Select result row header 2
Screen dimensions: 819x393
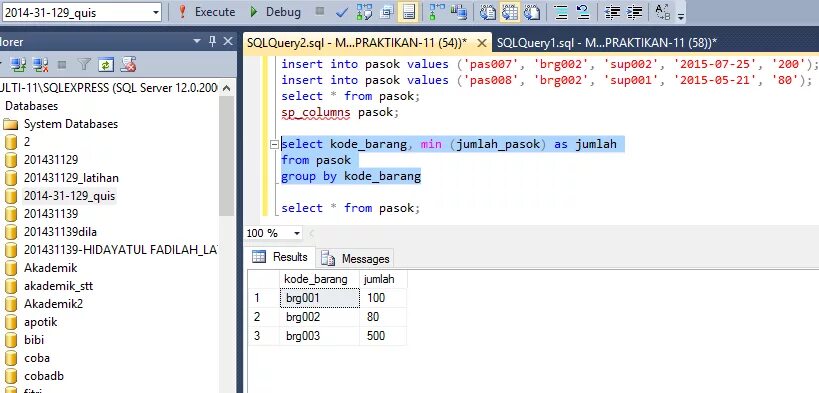click(263, 317)
